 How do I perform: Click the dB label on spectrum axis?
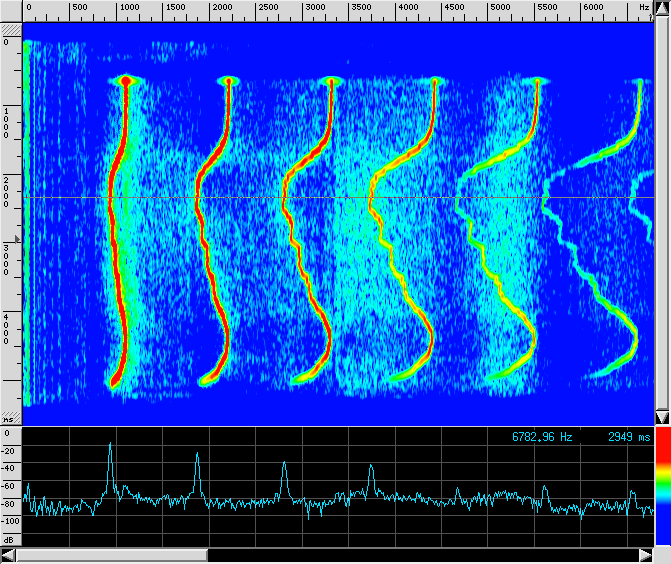(x=10, y=539)
